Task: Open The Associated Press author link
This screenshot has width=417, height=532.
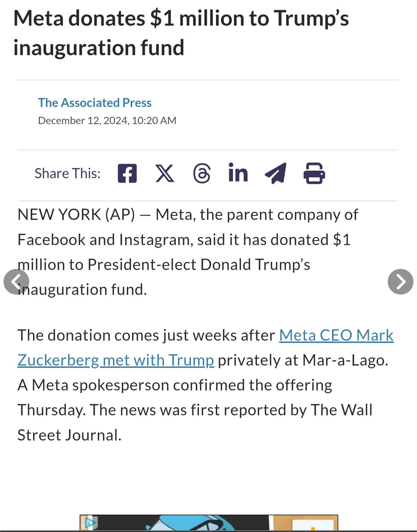Action: pos(95,103)
